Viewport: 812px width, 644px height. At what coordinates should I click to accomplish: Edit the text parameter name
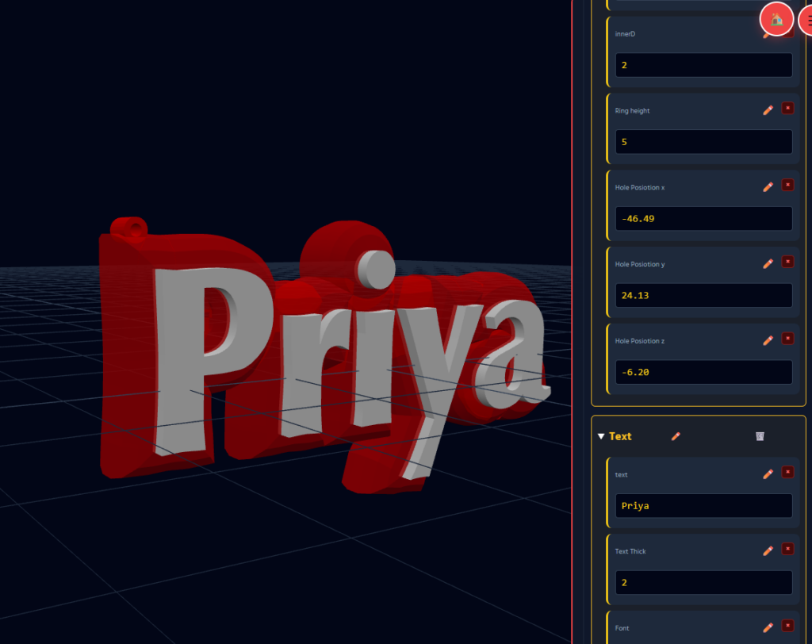coord(768,474)
